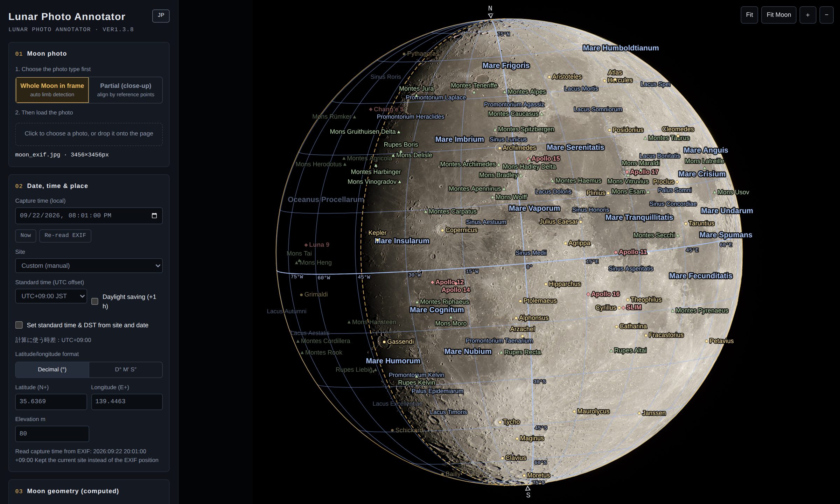Open the Site dropdown showing Custom (manual)
The width and height of the screenshot is (840, 504).
(89, 266)
